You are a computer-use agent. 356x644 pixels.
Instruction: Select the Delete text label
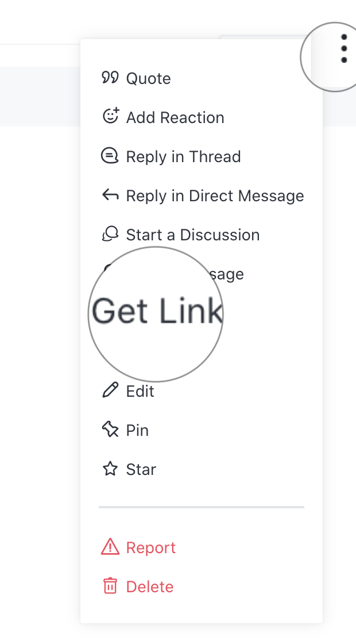(x=150, y=587)
